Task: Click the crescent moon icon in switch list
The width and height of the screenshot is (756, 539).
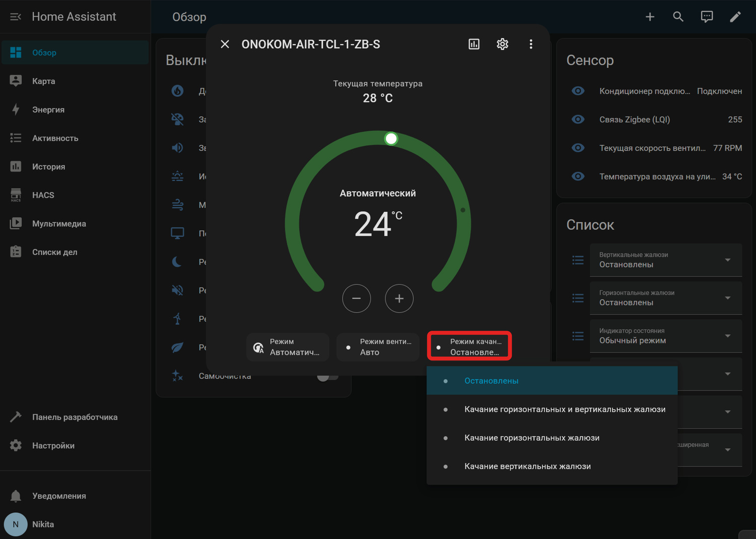Action: coord(177,262)
